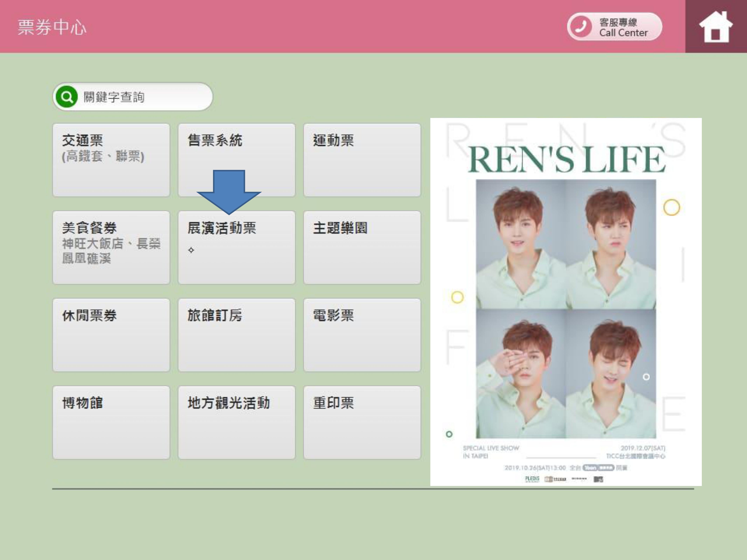
Task: Open the 售票系統 tile
Action: (x=237, y=160)
